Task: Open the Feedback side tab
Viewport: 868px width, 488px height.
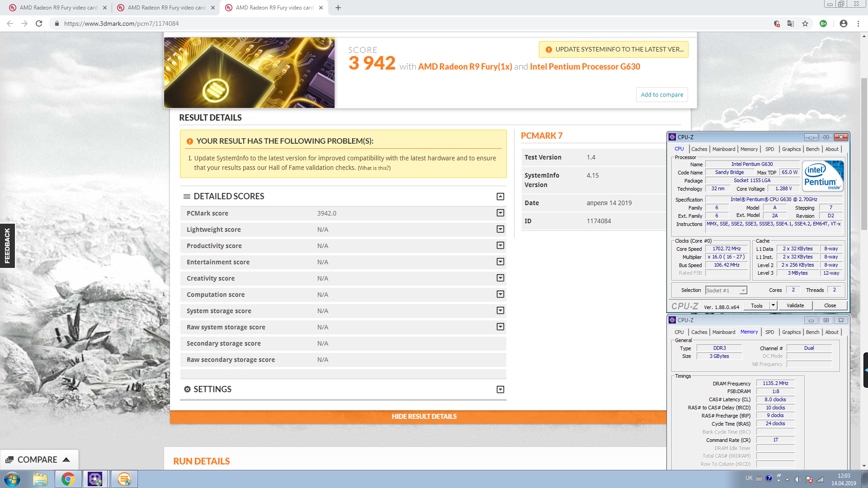Action: [7, 245]
